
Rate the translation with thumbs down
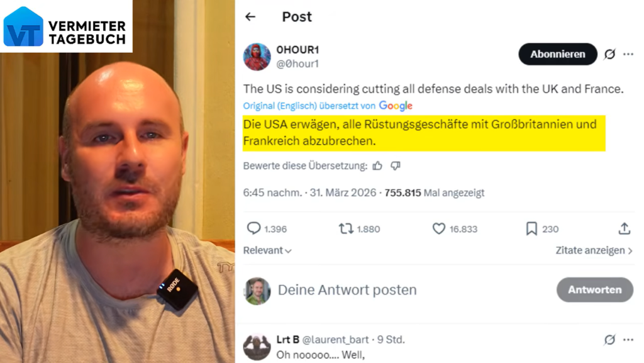[x=395, y=166]
